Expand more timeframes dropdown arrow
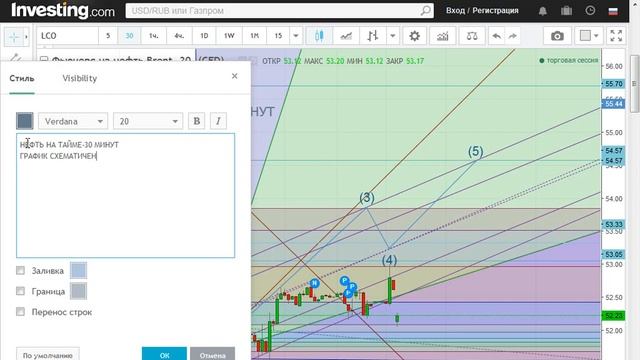Image resolution: width=640 pixels, height=360 pixels. click(296, 36)
